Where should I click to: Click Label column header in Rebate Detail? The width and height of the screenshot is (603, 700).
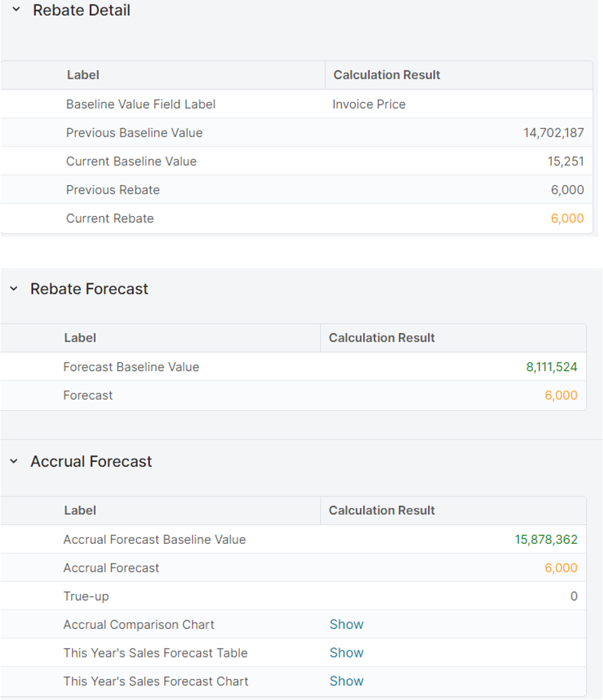(x=83, y=75)
